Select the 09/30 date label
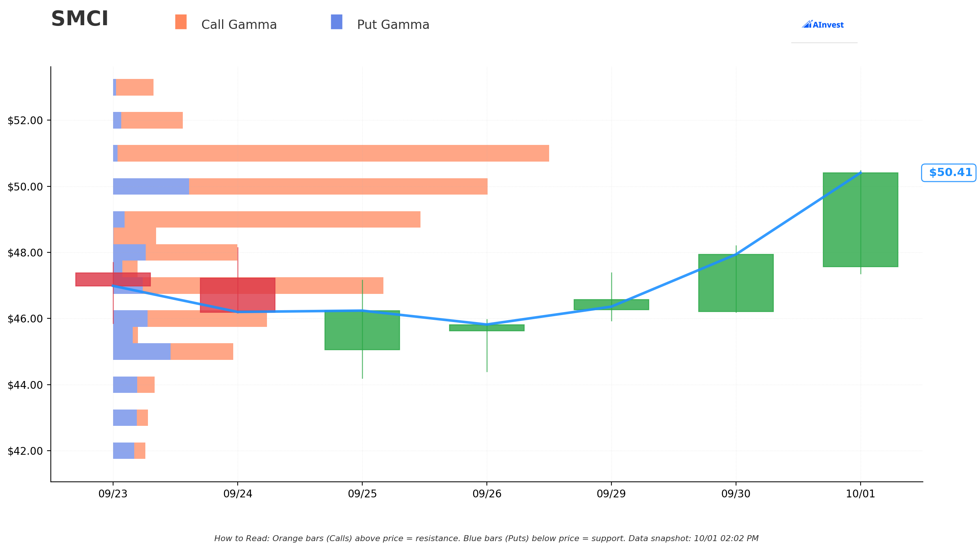Viewport: 980px width, 550px height. pos(736,494)
